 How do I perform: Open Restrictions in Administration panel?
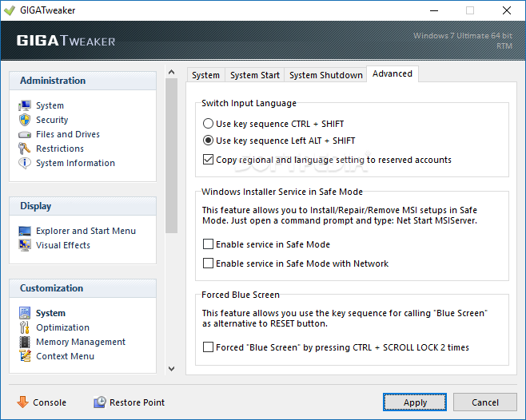[x=60, y=149]
